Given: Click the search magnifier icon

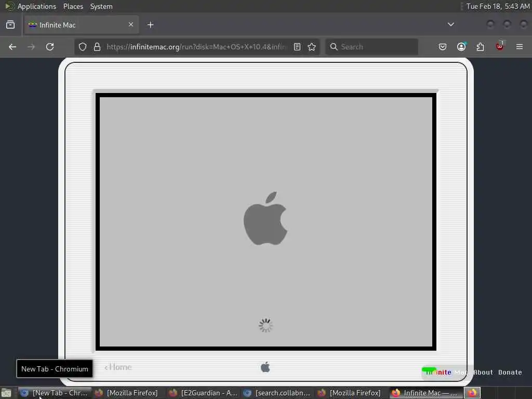Looking at the screenshot, I should 334,47.
